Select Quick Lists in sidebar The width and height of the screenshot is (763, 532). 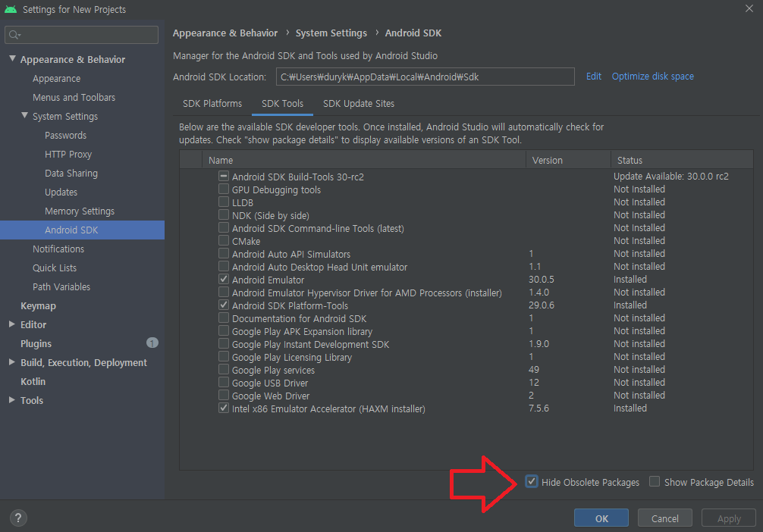coord(55,268)
